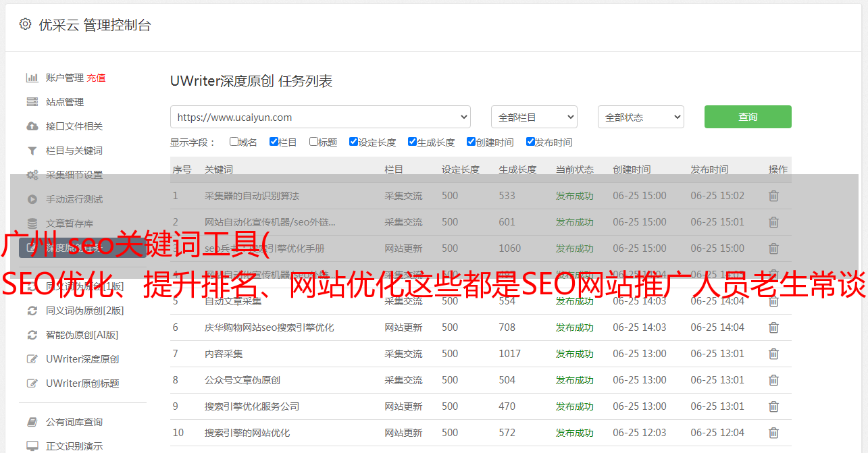
Task: Open 接口文件相关 in the sidebar
Action: click(74, 126)
